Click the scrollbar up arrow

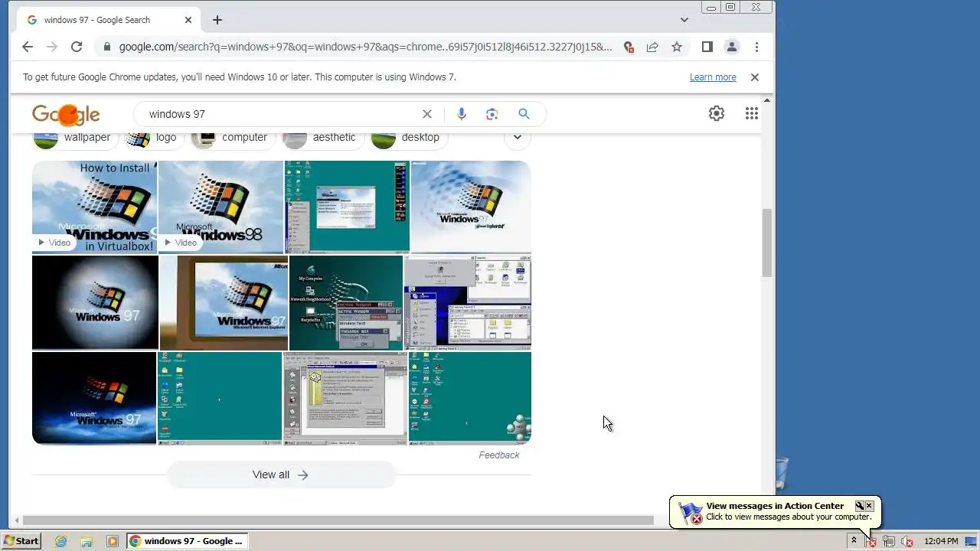click(x=767, y=100)
